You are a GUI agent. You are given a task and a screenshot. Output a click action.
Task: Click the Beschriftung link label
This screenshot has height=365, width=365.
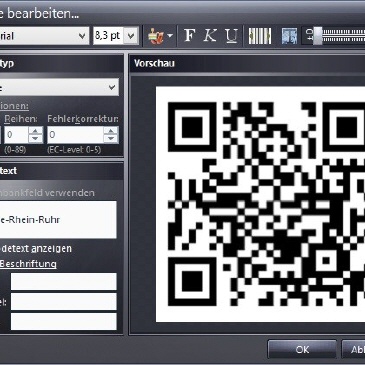28,264
